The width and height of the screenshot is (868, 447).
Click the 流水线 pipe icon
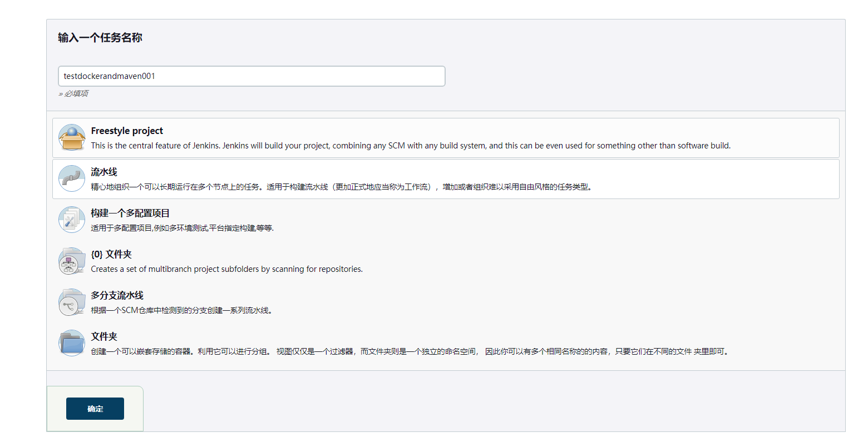click(x=72, y=179)
